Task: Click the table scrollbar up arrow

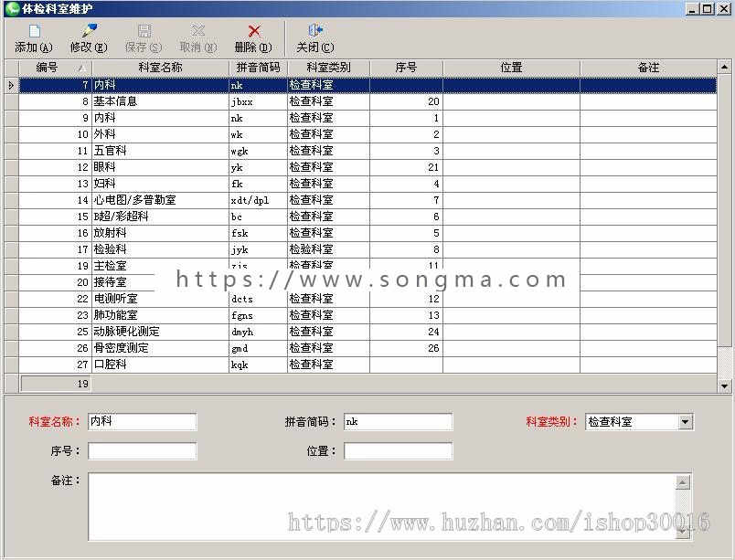Action: coord(724,68)
